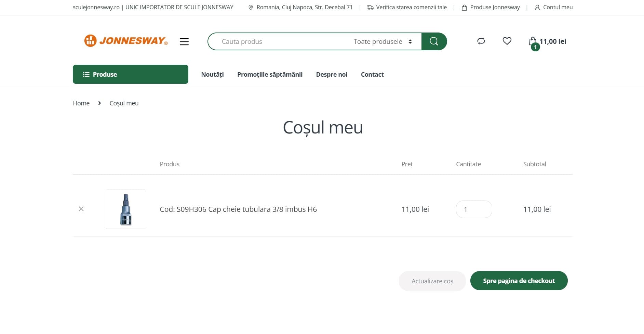Click the Cantitate column header
The width and height of the screenshot is (644, 334).
[468, 164]
